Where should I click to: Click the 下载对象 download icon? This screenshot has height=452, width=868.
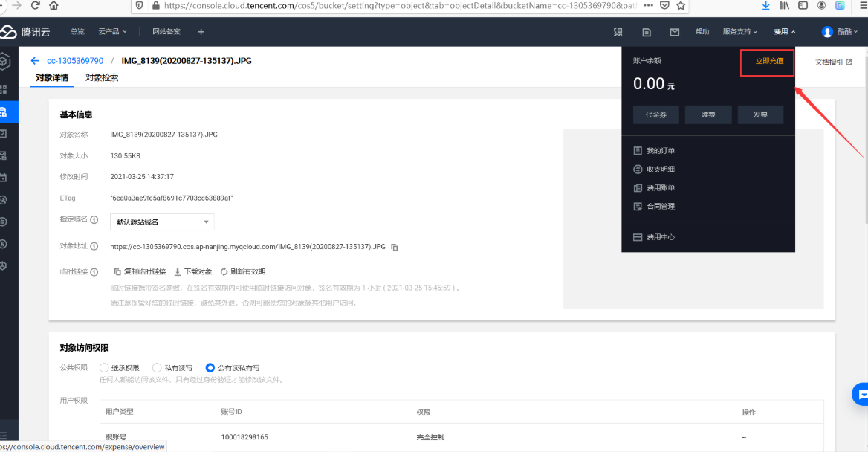(x=178, y=272)
